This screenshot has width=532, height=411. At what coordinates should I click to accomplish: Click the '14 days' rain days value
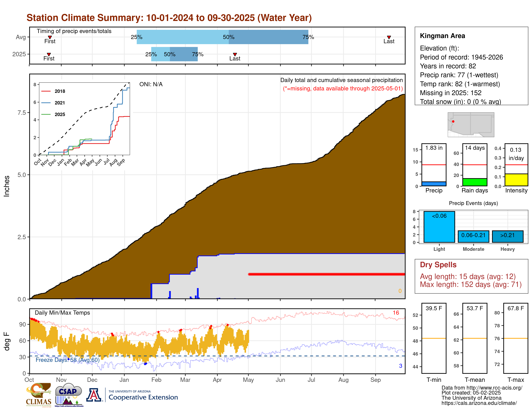pos(475,148)
